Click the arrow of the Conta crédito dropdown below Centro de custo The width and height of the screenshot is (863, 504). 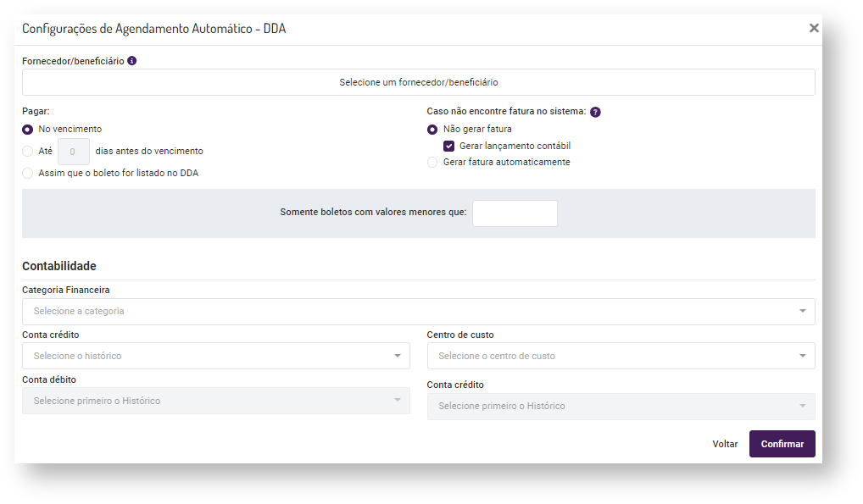coord(802,407)
